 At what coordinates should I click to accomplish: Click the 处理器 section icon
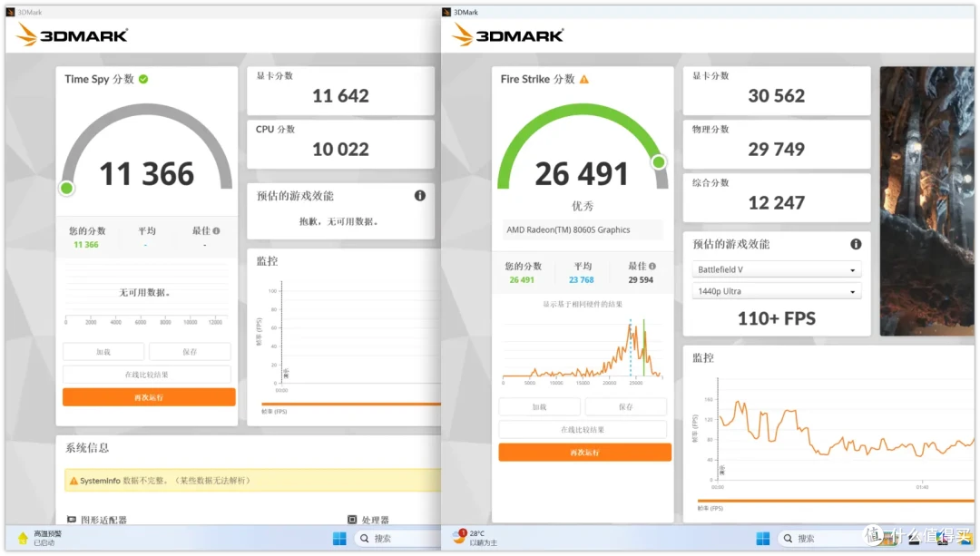tap(352, 520)
